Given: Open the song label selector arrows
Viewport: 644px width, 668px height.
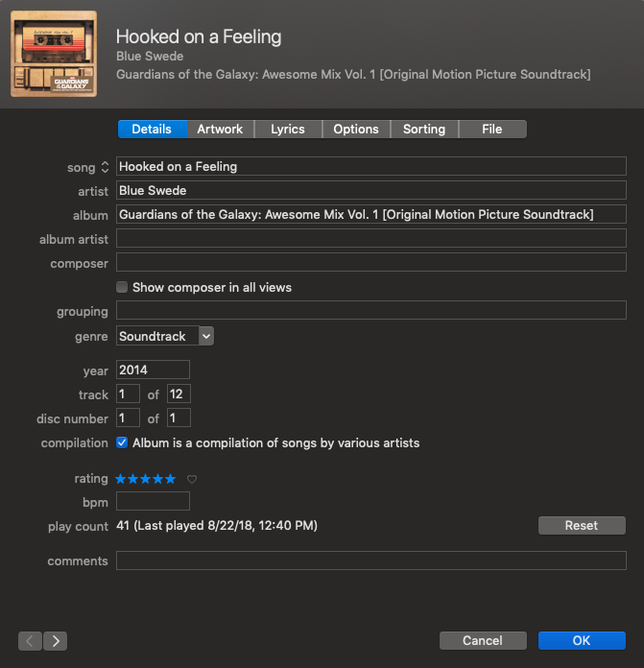Looking at the screenshot, I should (x=106, y=167).
